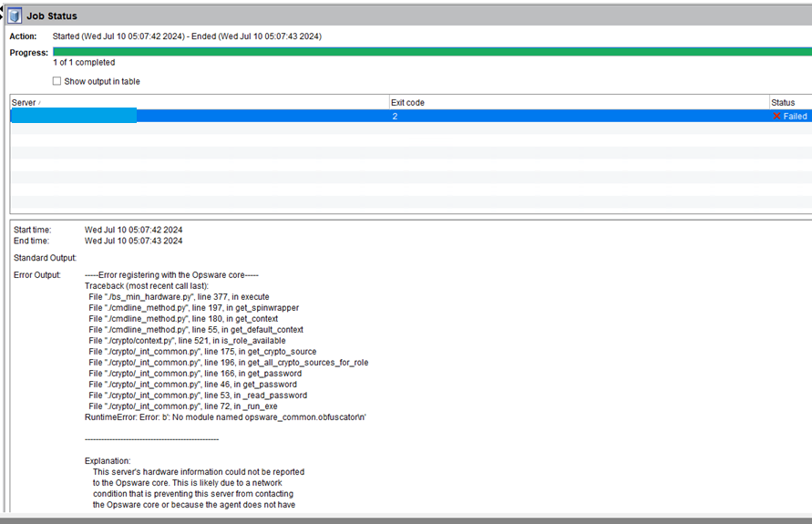Click the crypto/context.py is_role_available line
Viewport: 812px width, 524px height.
[x=187, y=340]
